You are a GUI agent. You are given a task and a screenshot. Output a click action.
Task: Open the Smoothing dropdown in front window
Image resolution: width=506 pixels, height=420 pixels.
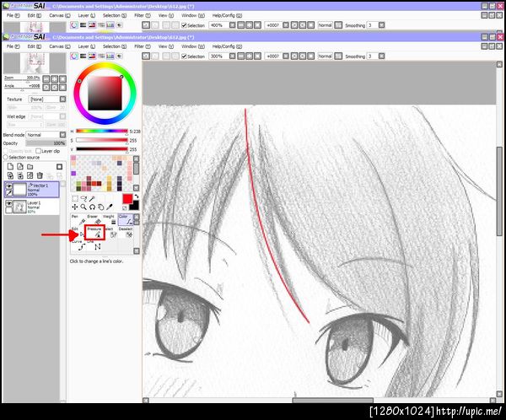tap(382, 57)
